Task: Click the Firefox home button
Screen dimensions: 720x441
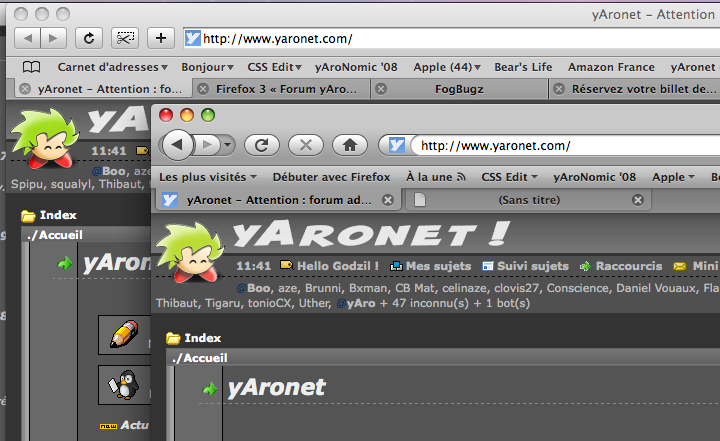Action: click(x=348, y=145)
